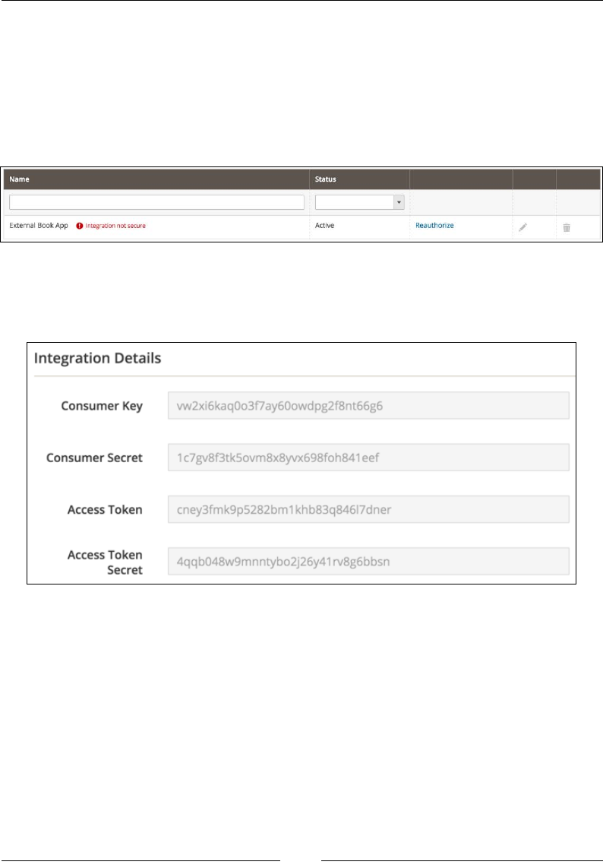
Task: Click the Consumer Secret field value
Action: point(368,458)
